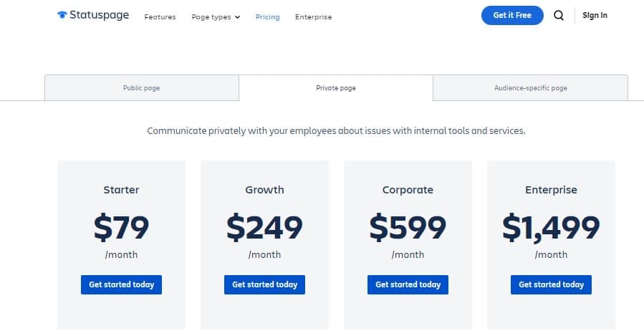This screenshot has height=336, width=644.
Task: Select the Private page tab
Action: click(336, 87)
